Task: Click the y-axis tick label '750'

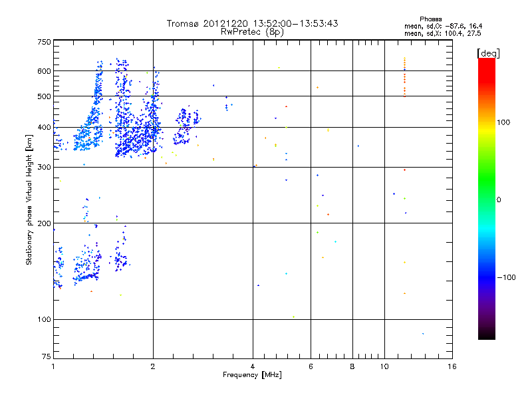Action: pos(45,42)
